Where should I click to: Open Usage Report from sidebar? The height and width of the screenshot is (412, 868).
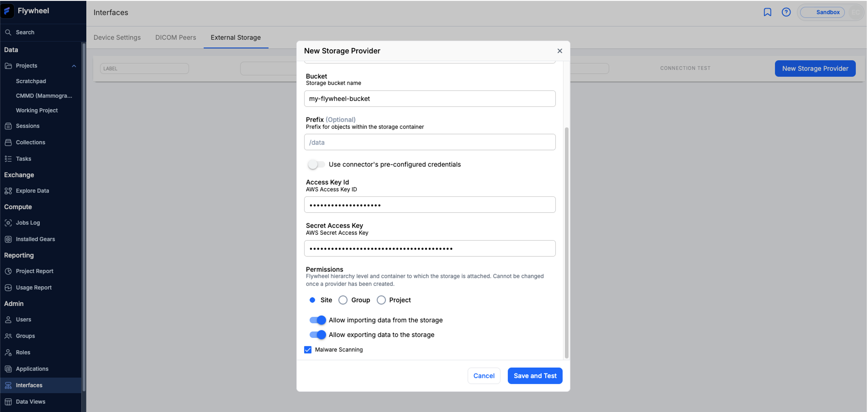[x=33, y=287]
